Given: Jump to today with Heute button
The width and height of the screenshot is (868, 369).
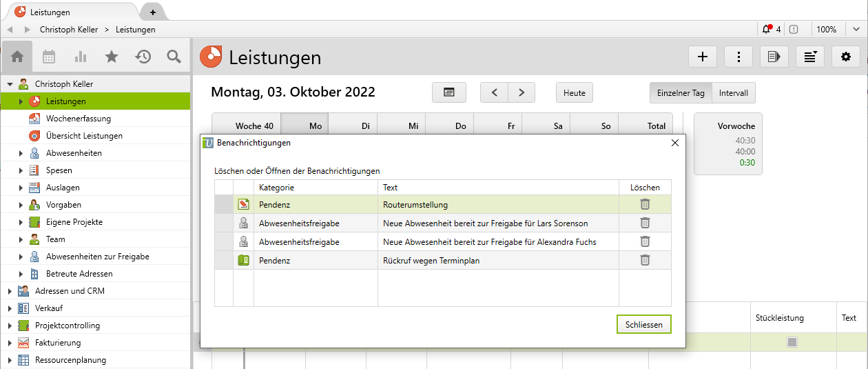Looking at the screenshot, I should (574, 92).
